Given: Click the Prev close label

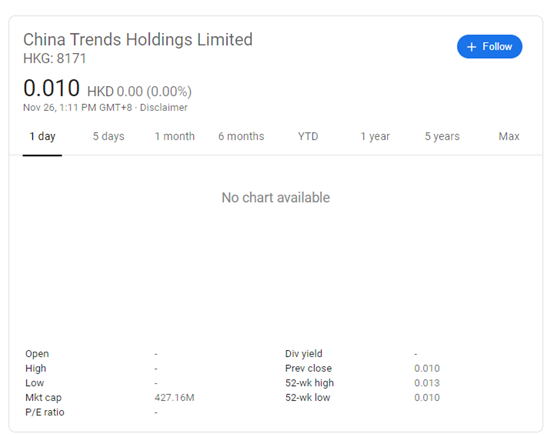Looking at the screenshot, I should coord(308,369).
